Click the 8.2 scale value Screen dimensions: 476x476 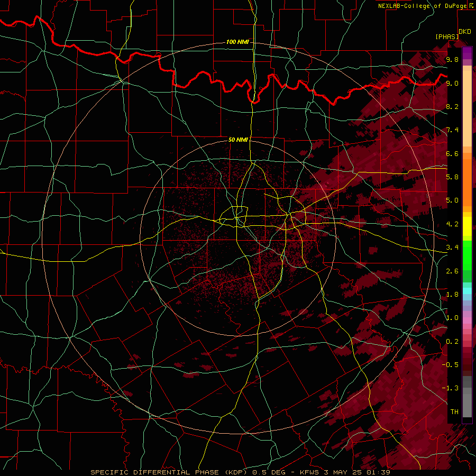(452, 106)
